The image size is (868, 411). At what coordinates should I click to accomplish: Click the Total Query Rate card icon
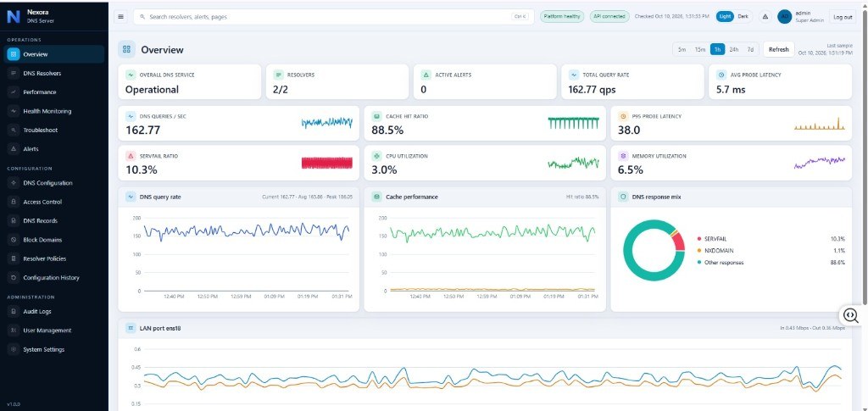click(x=574, y=74)
